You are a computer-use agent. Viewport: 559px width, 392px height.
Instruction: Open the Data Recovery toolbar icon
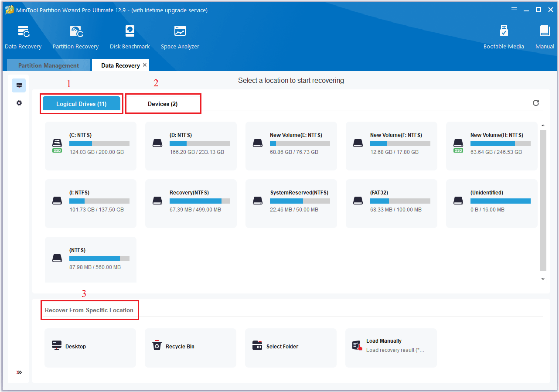23,32
